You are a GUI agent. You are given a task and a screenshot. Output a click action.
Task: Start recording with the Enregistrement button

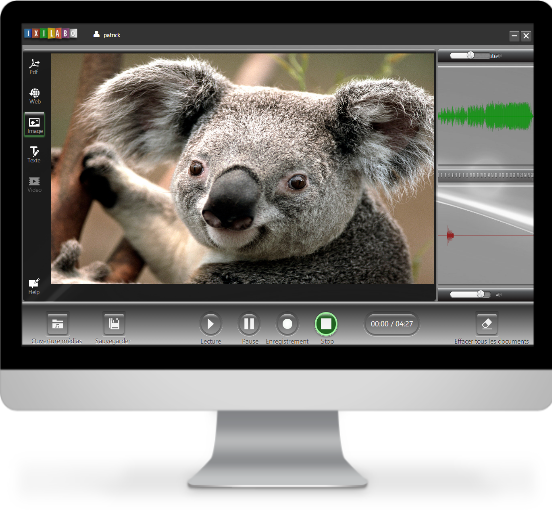(x=287, y=323)
